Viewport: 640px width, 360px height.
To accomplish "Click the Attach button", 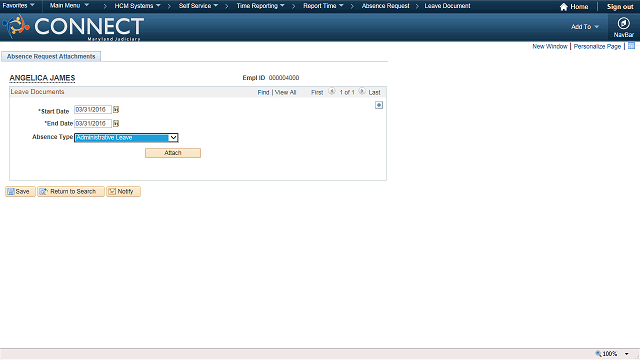I will 173,153.
